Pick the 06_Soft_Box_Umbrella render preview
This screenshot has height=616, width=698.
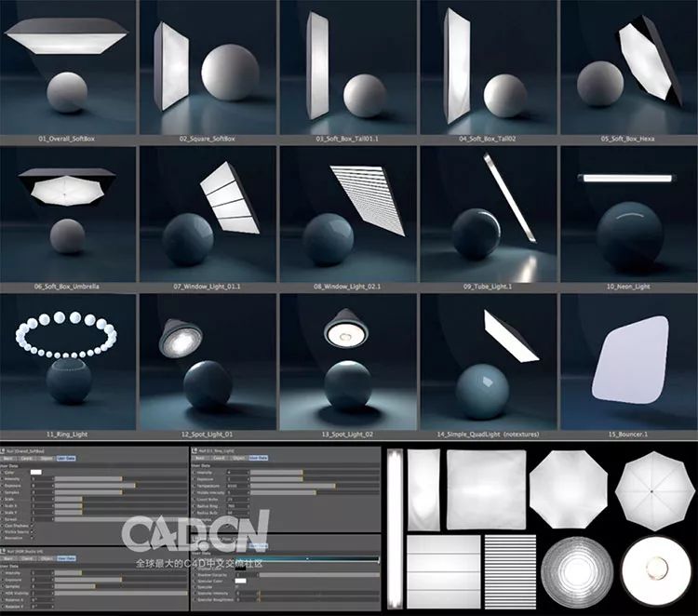coord(69,214)
